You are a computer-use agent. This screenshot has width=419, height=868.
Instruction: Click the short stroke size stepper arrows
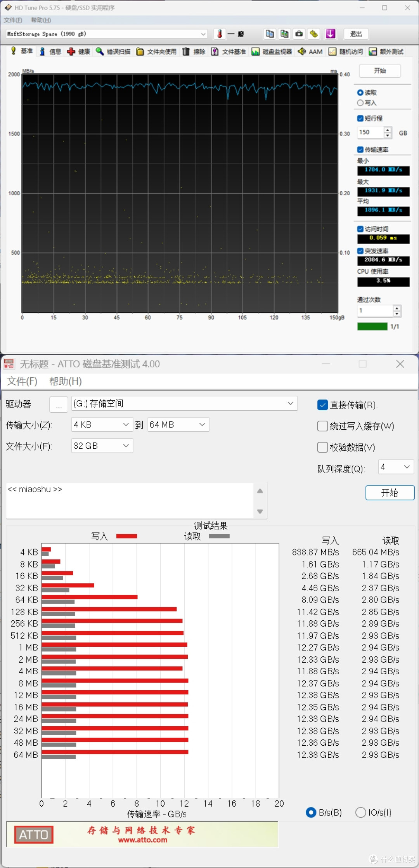point(388,132)
